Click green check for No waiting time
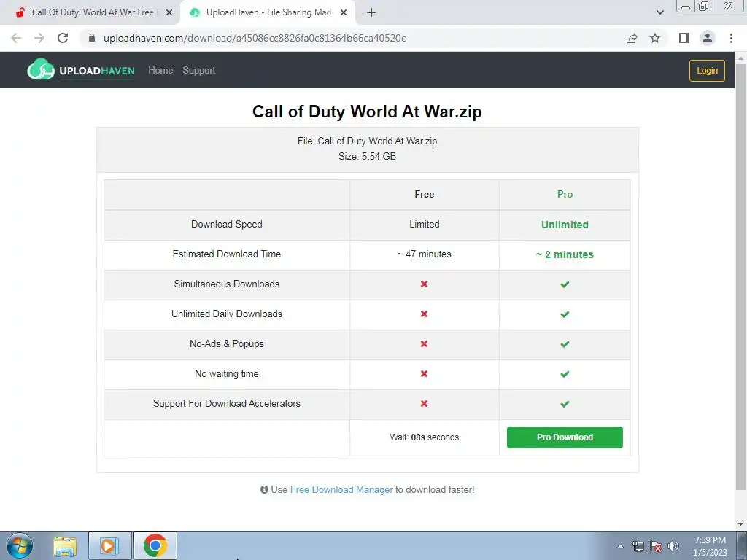Viewport: 747px width, 560px height. pyautogui.click(x=565, y=374)
